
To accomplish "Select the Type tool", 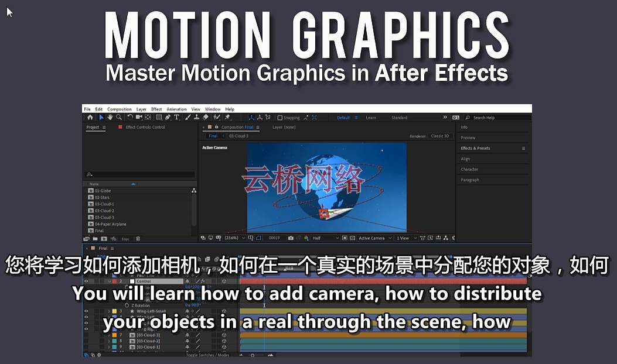I will (176, 118).
